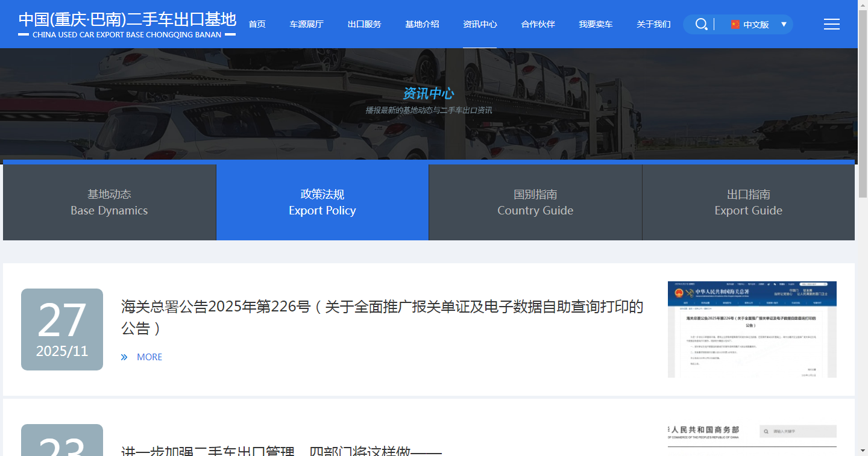Click 我要卖车 in the top menu
The width and height of the screenshot is (868, 456).
pos(596,24)
